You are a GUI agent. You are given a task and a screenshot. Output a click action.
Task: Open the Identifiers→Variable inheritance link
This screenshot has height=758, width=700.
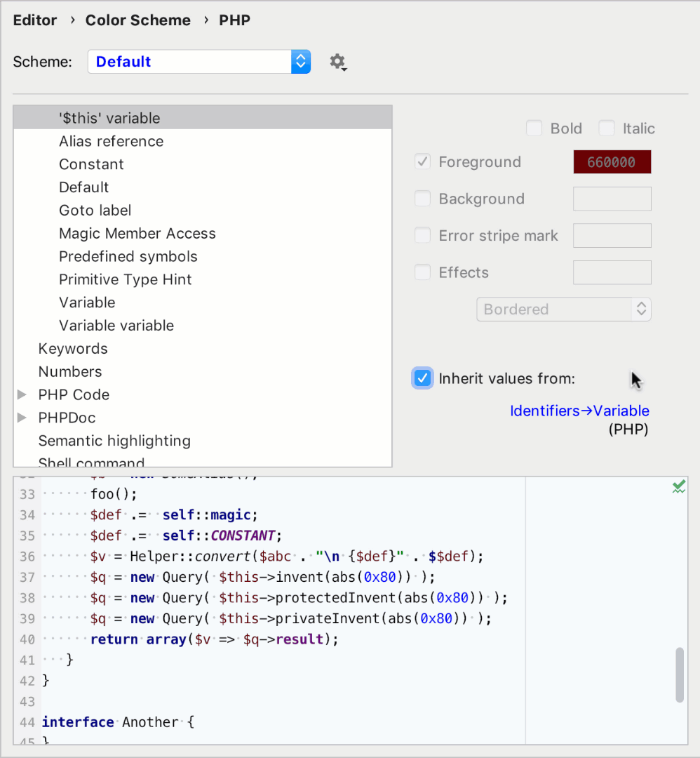click(x=579, y=411)
